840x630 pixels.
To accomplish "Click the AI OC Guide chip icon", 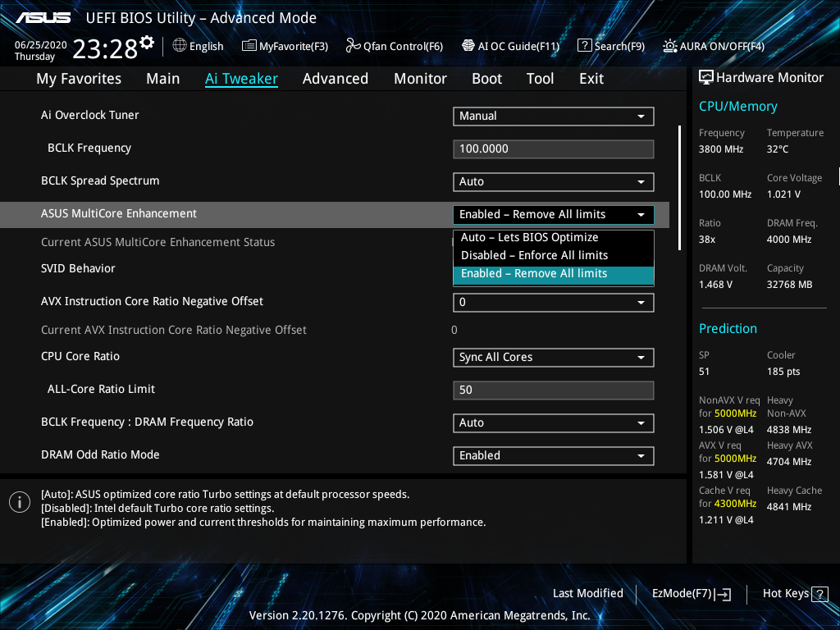I will tap(468, 46).
